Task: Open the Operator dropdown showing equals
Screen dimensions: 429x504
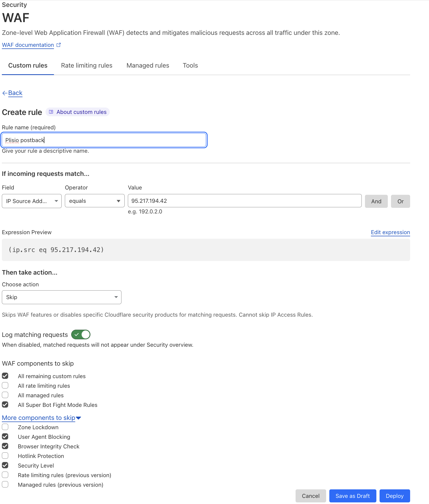Action: tap(95, 201)
